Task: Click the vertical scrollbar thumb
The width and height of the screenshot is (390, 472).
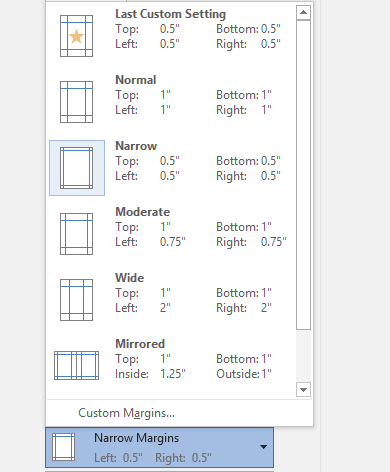Action: point(303,175)
